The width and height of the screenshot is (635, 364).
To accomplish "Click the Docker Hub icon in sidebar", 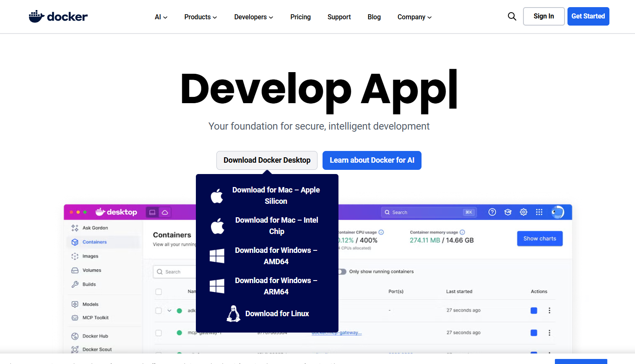I will 75,336.
